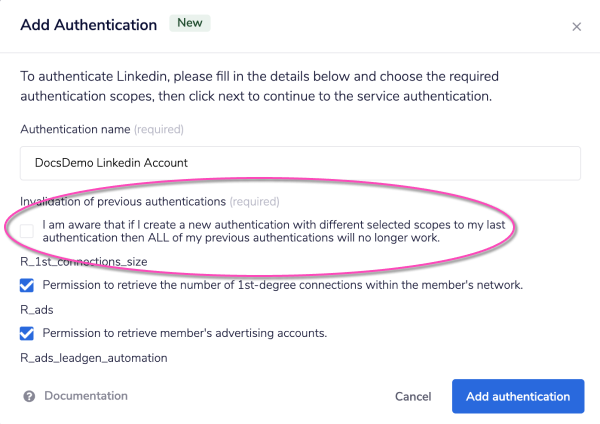Close the Add Authentication dialog
This screenshot has height=424, width=600.
(576, 27)
